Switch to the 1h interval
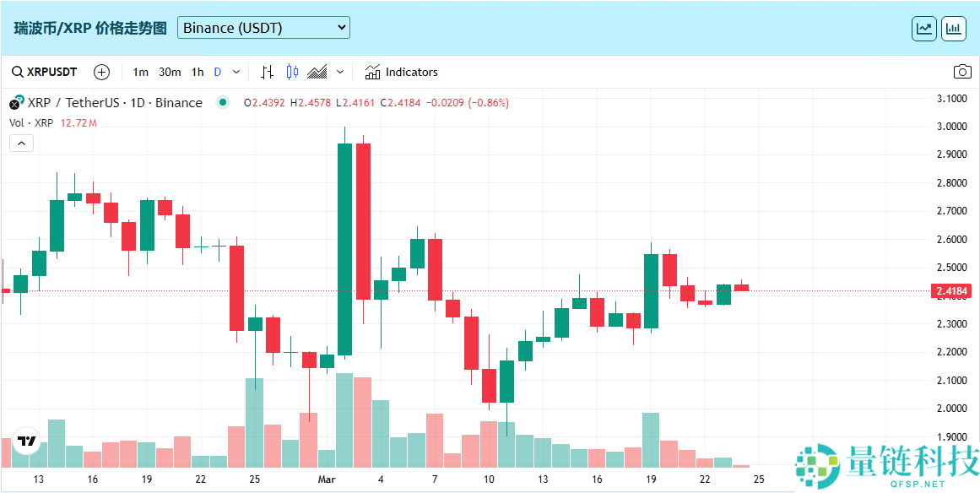Viewport: 980px width, 493px height. [x=197, y=72]
